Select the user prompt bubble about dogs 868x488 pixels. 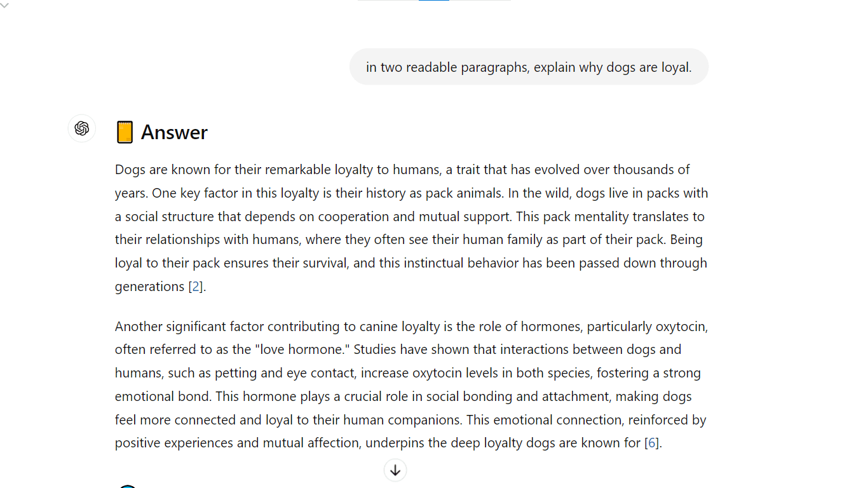[x=529, y=67]
